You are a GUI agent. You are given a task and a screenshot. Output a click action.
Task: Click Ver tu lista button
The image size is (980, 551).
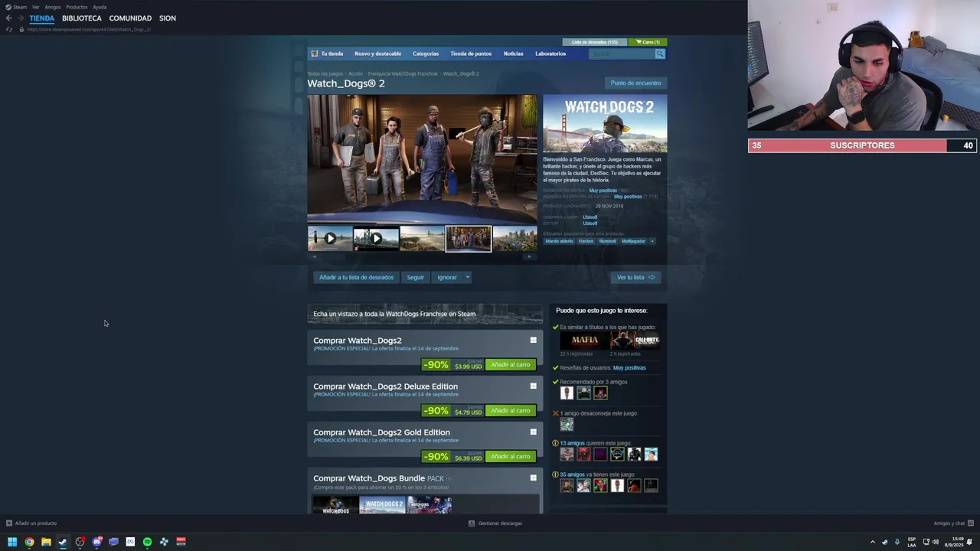635,277
